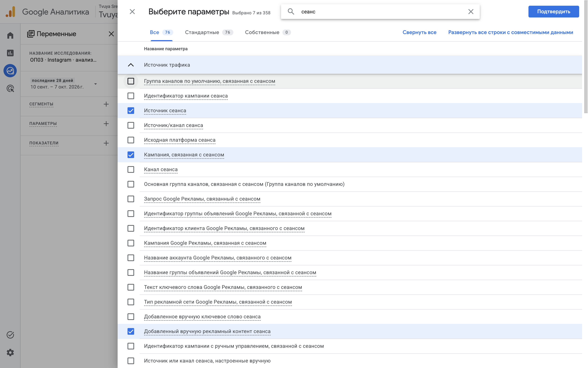Click the checkmark circle icon above settings

[10, 335]
